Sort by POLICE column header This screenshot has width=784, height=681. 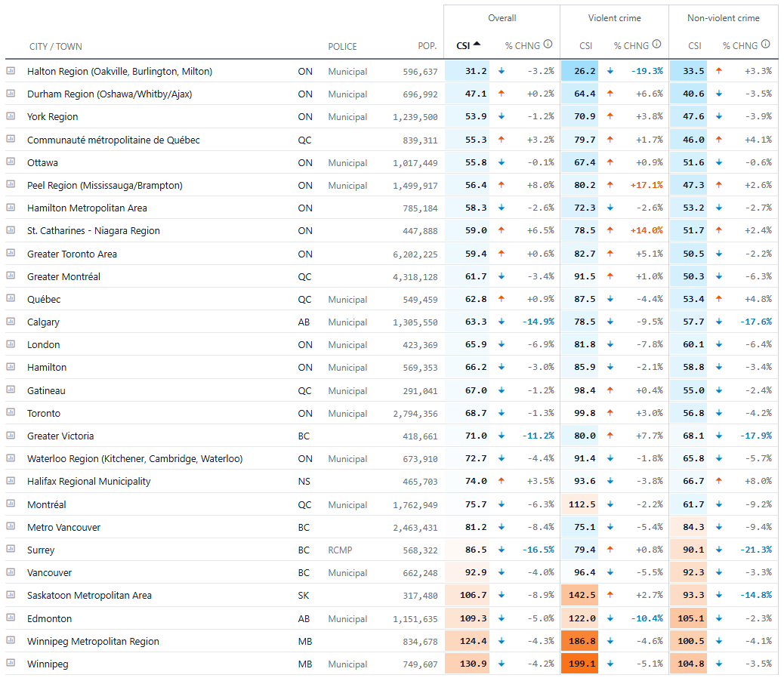click(342, 47)
